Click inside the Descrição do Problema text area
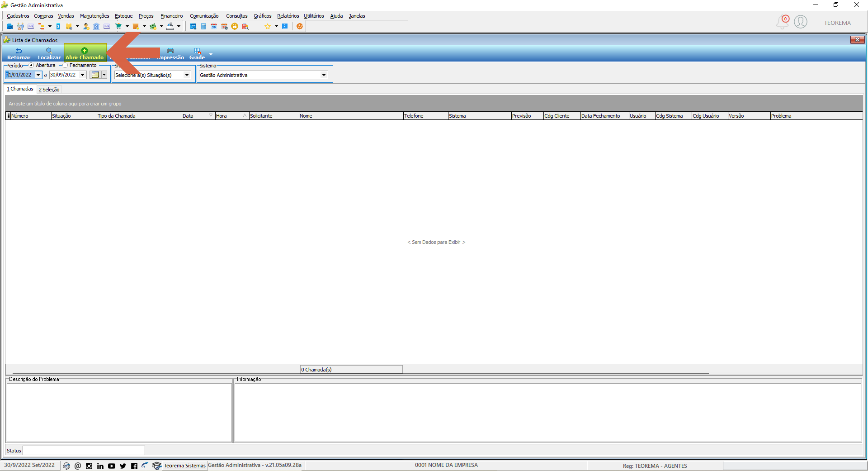Image resolution: width=868 pixels, height=471 pixels. [119, 413]
